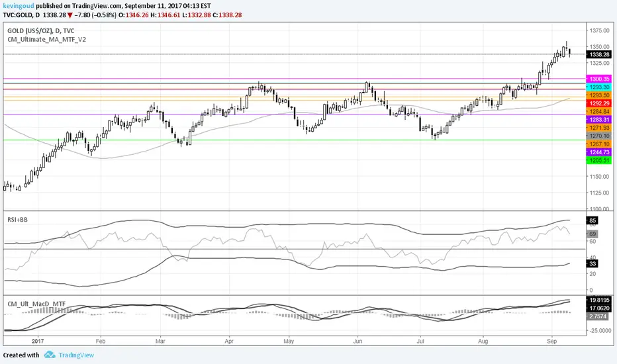This screenshot has height=364, width=617.
Task: Click the red down-triangle price change indicator
Action: (x=70, y=15)
